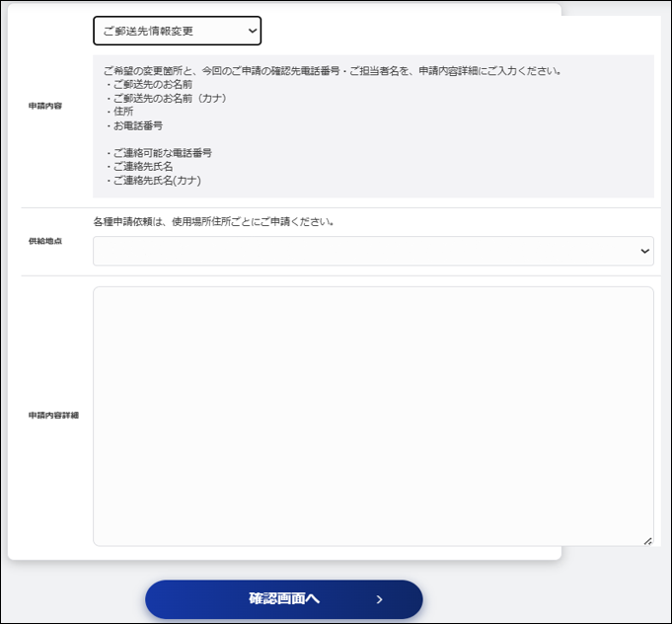Click the ・お電話番号 bullet line
The image size is (672, 624).
click(134, 125)
